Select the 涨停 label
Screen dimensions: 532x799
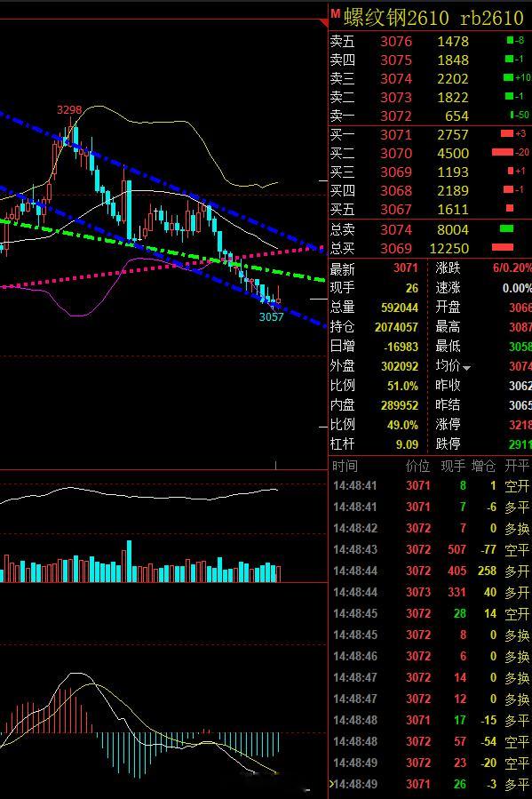click(x=448, y=425)
